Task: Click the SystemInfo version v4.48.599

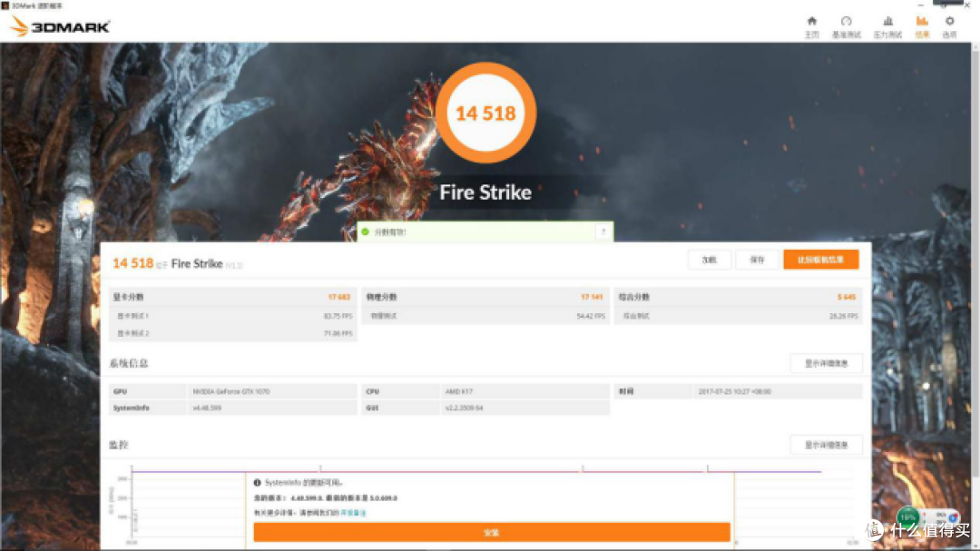Action: [207, 408]
